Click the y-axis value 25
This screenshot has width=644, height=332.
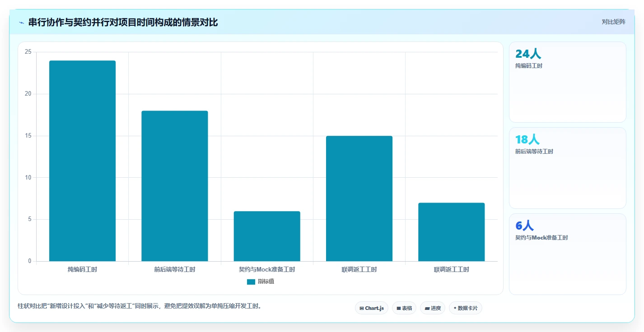click(28, 52)
